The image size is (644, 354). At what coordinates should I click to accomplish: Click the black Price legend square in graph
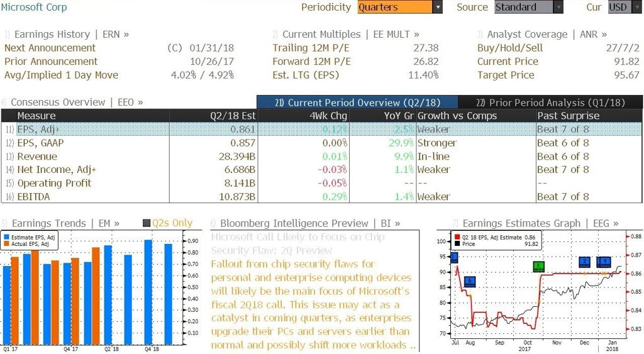click(457, 244)
